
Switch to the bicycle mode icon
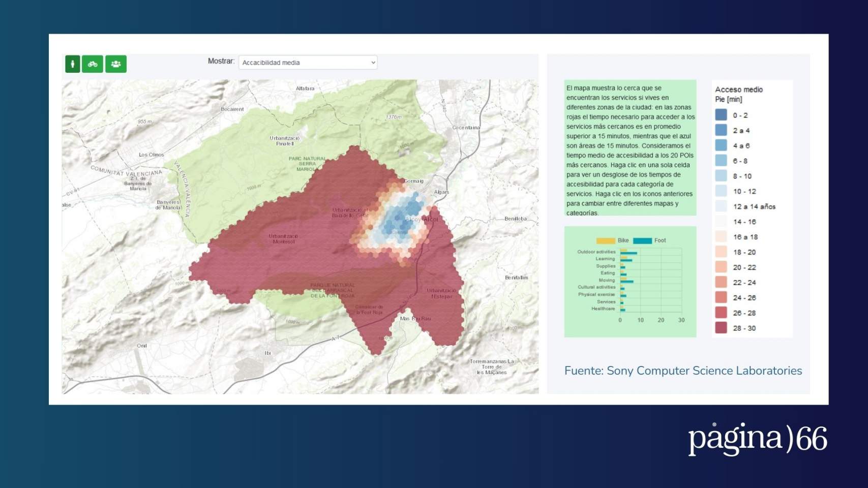coord(93,64)
